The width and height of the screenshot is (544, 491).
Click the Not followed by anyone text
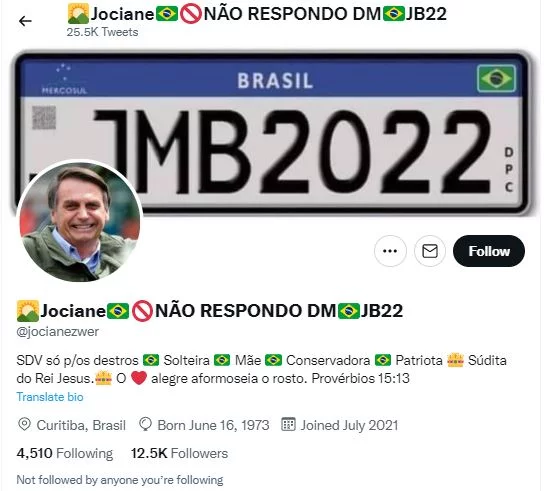click(x=120, y=480)
